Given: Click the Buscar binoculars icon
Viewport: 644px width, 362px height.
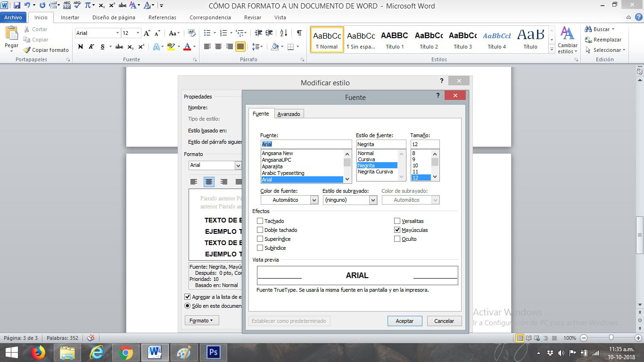Looking at the screenshot, I should 588,29.
